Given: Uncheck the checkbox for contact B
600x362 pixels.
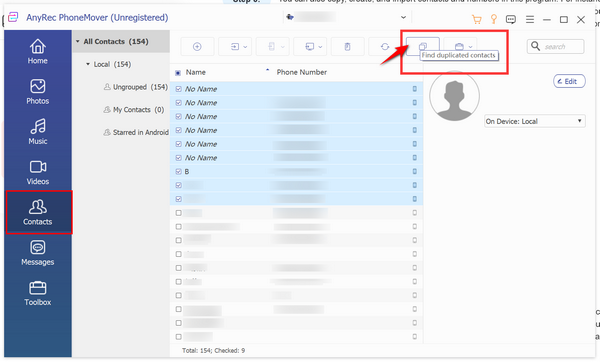Looking at the screenshot, I should [178, 171].
